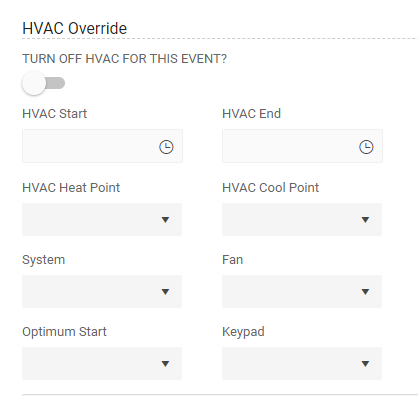
Task: Open the HVAC Cool Point dropdown
Action: [x=302, y=219]
